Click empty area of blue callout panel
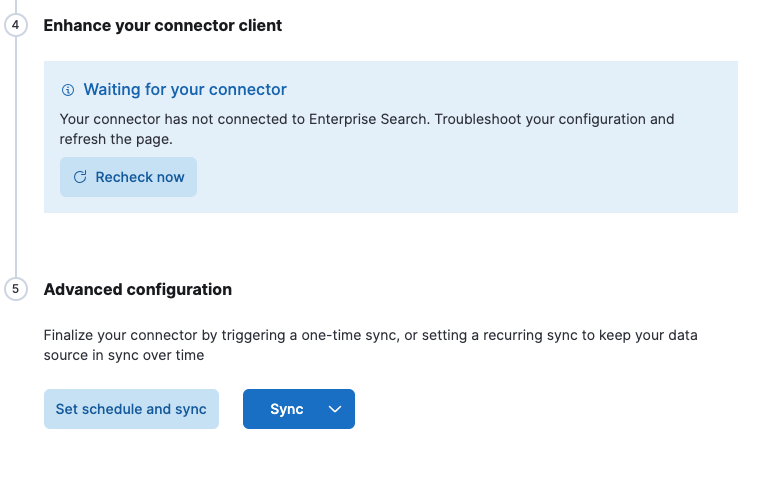This screenshot has width=760, height=478. coord(500,180)
